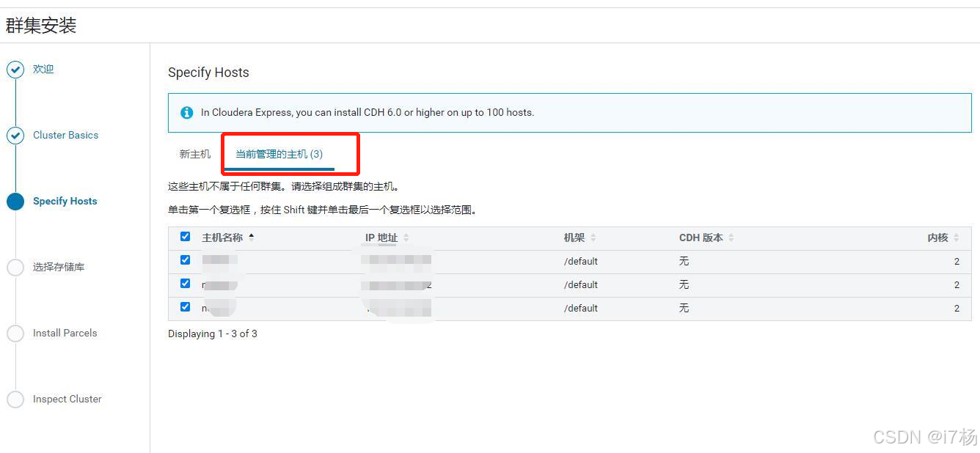Uncheck the last host row checkbox

pyautogui.click(x=185, y=306)
